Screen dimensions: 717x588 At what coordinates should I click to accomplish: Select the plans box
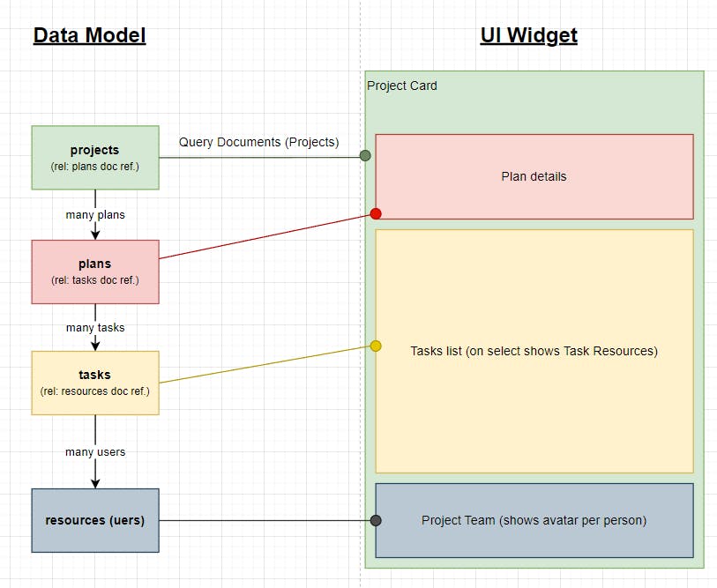coord(94,271)
